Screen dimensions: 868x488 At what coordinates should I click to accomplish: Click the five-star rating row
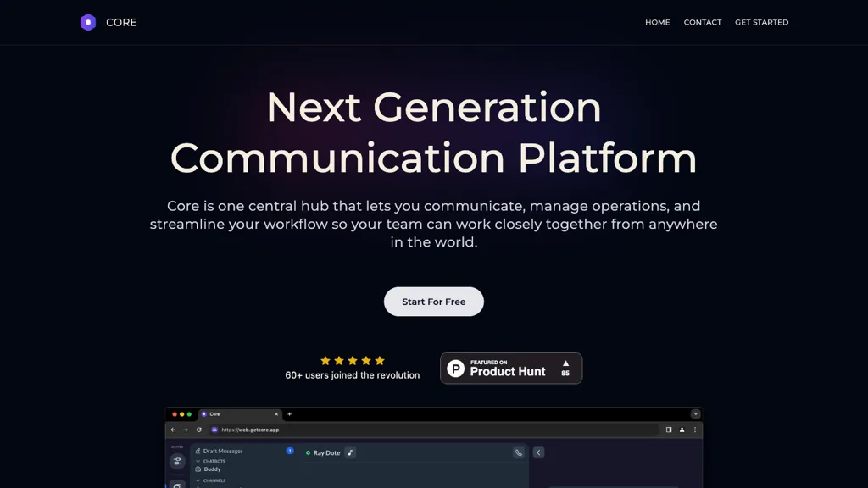pyautogui.click(x=352, y=361)
